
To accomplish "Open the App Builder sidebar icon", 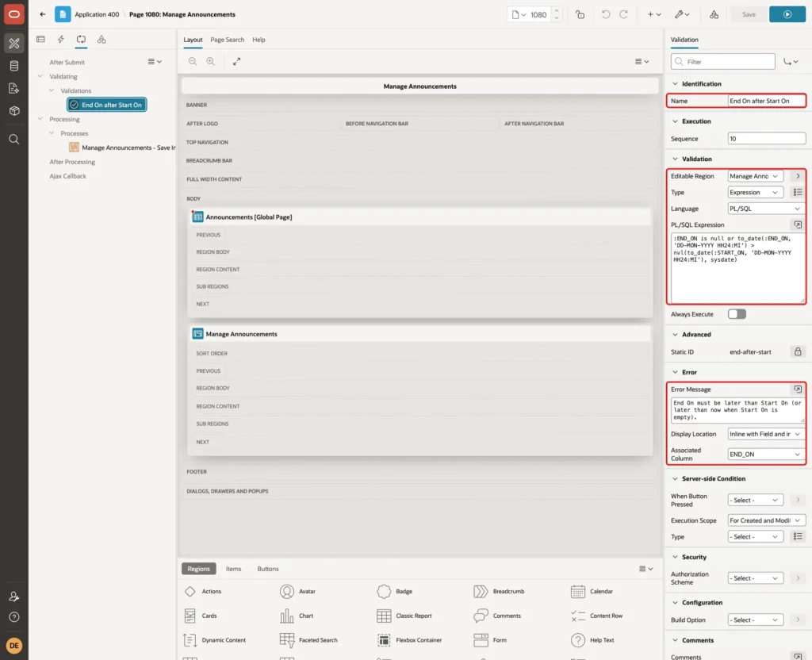I will (x=14, y=44).
